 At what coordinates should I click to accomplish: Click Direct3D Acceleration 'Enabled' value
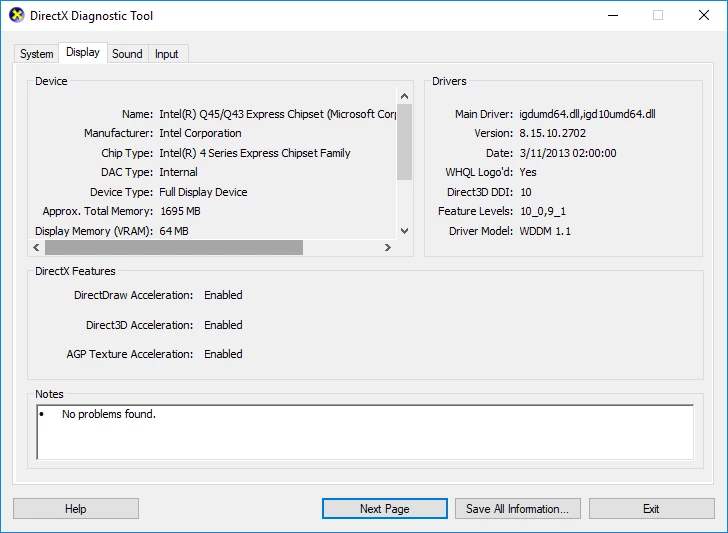pyautogui.click(x=223, y=325)
